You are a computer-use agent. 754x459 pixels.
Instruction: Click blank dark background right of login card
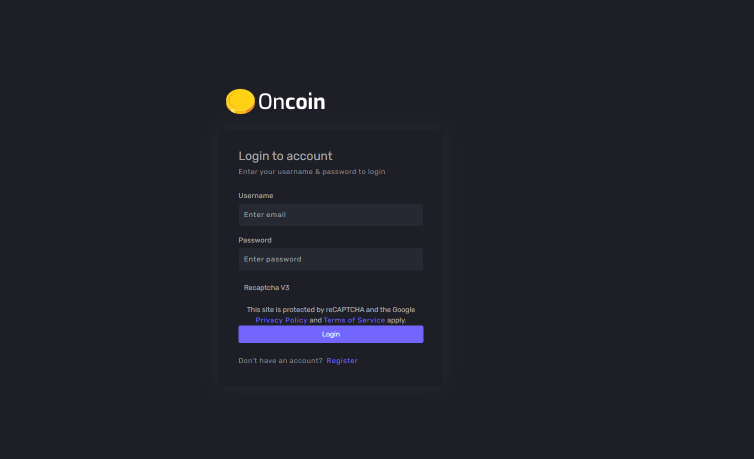pyautogui.click(x=600, y=250)
